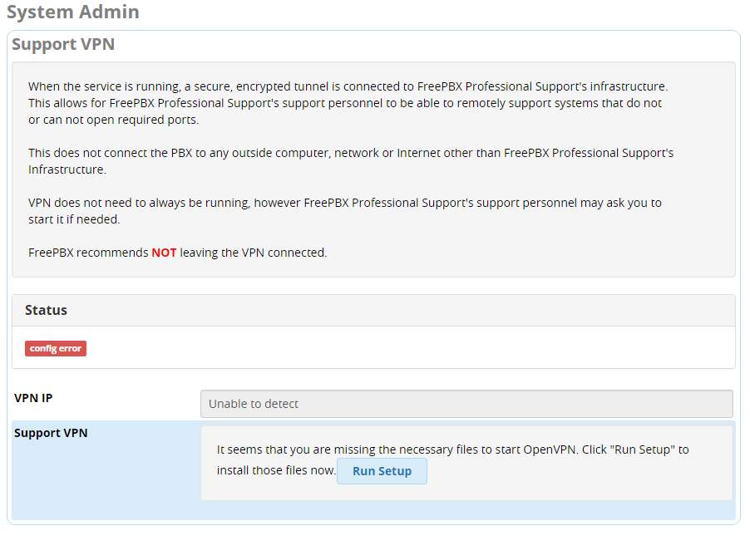The height and width of the screenshot is (560, 750).
Task: Click the red config error badge
Action: (x=56, y=348)
